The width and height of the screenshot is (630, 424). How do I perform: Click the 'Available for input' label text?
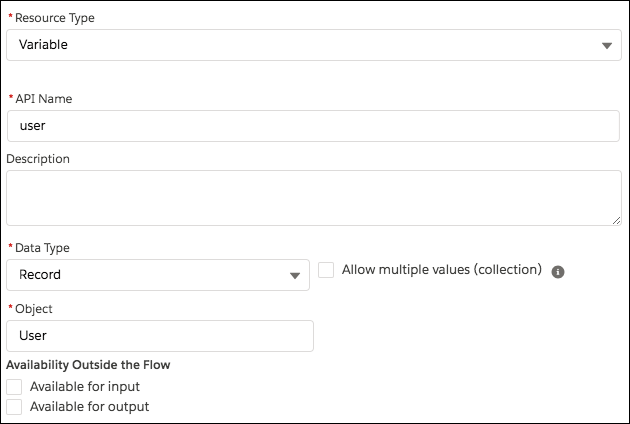(x=85, y=387)
